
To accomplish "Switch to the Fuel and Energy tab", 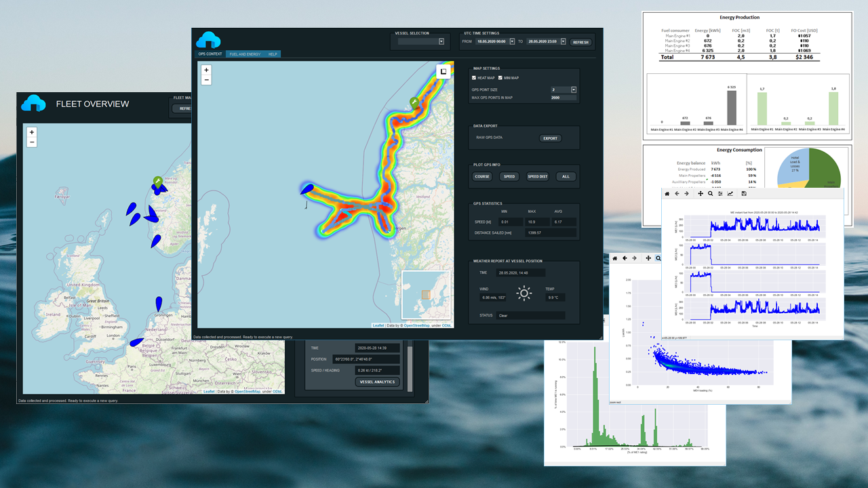I will (x=245, y=54).
